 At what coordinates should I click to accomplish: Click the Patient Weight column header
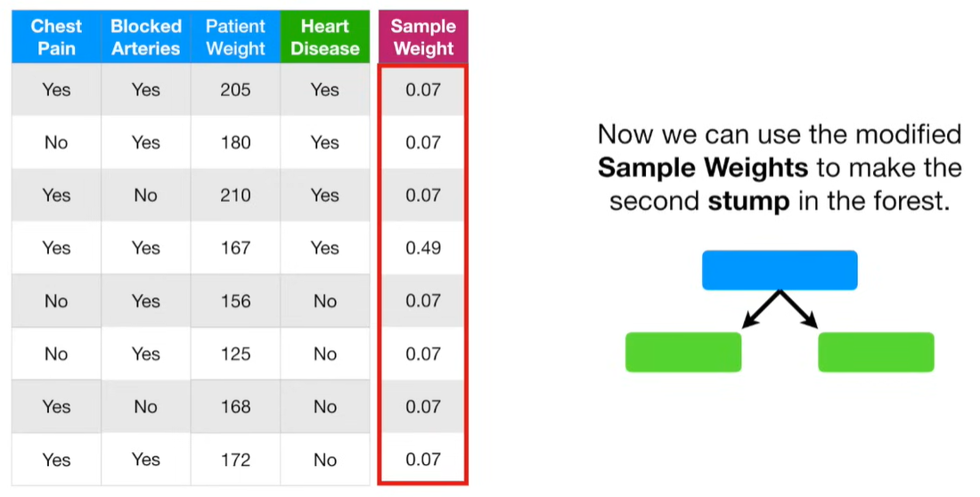coord(235,37)
